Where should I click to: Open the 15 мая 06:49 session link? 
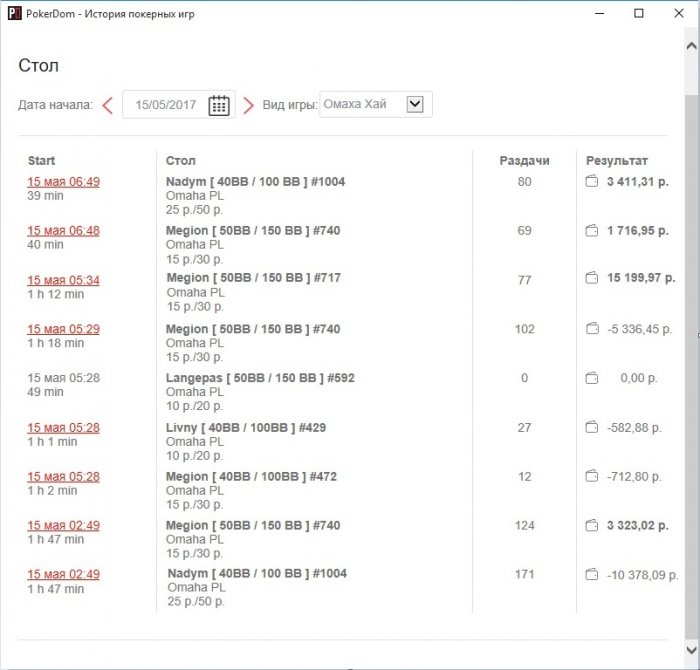point(63,182)
